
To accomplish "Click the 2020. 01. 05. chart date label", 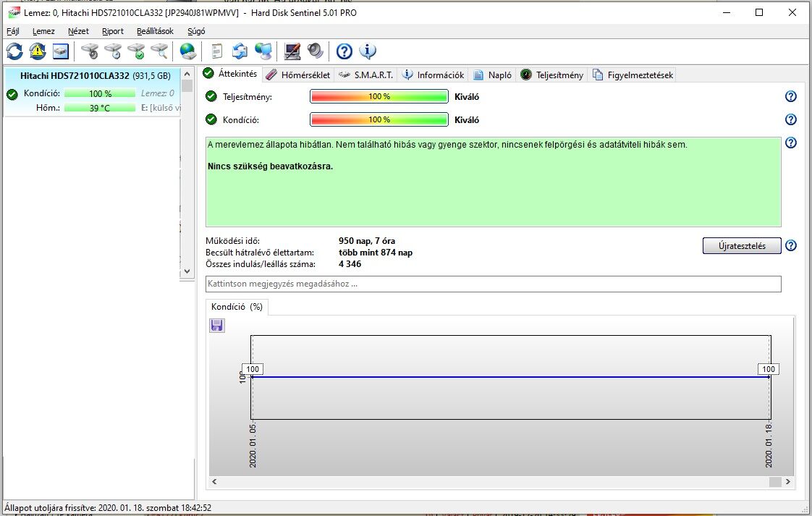I will click(x=253, y=446).
